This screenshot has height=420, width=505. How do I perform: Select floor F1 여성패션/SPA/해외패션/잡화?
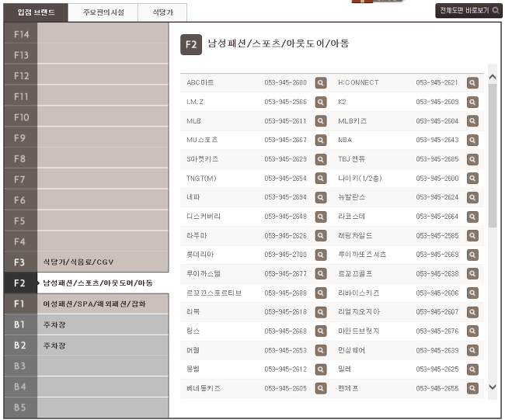pyautogui.click(x=86, y=304)
